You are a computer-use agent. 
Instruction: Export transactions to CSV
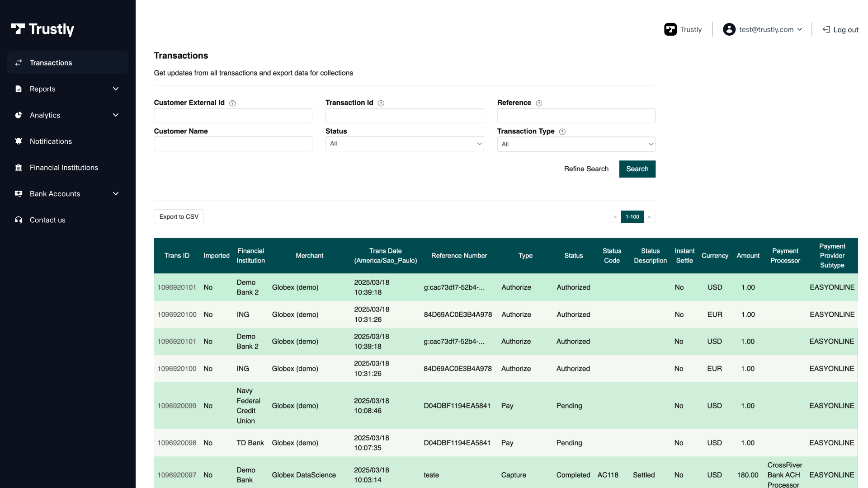pyautogui.click(x=179, y=217)
